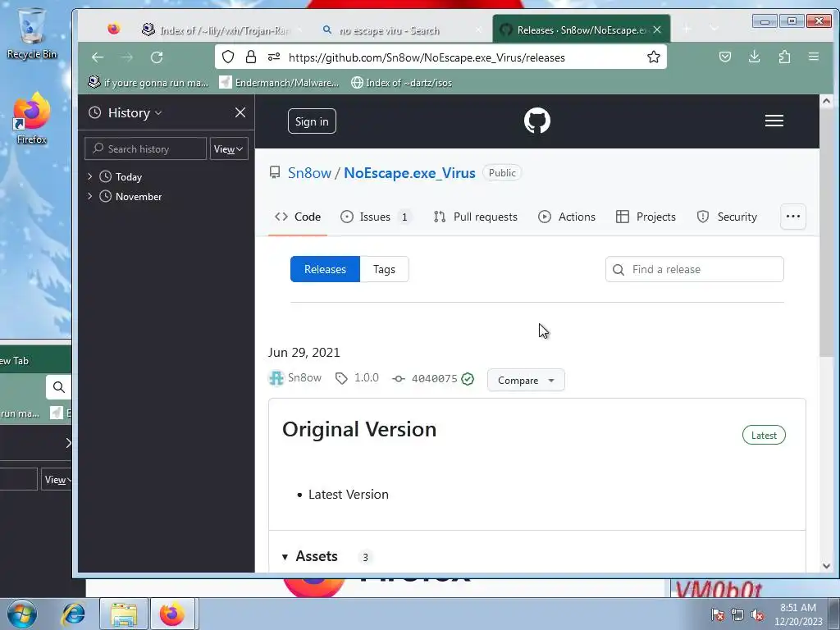Open the Compare dropdown
Viewport: 840px width, 630px height.
pos(526,380)
